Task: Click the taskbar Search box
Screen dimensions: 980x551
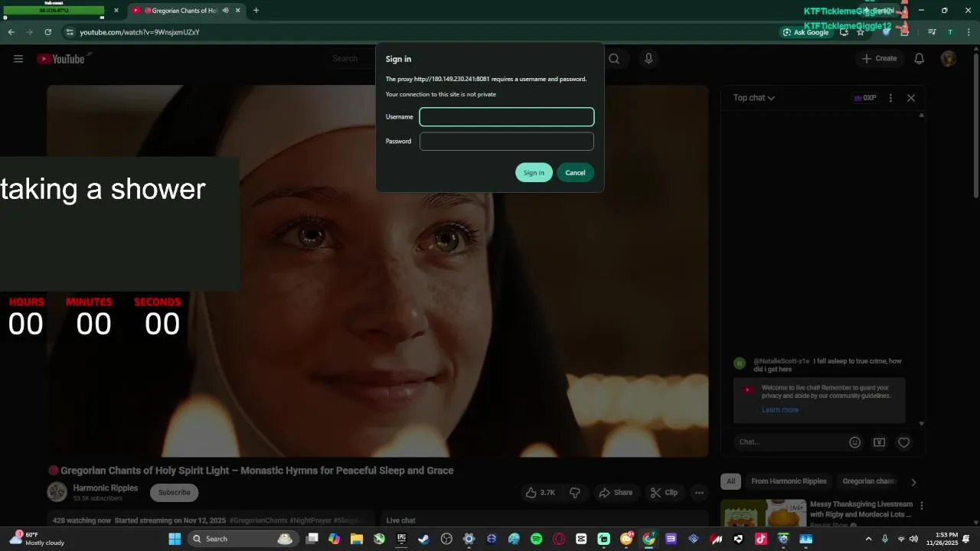Action: [242, 539]
